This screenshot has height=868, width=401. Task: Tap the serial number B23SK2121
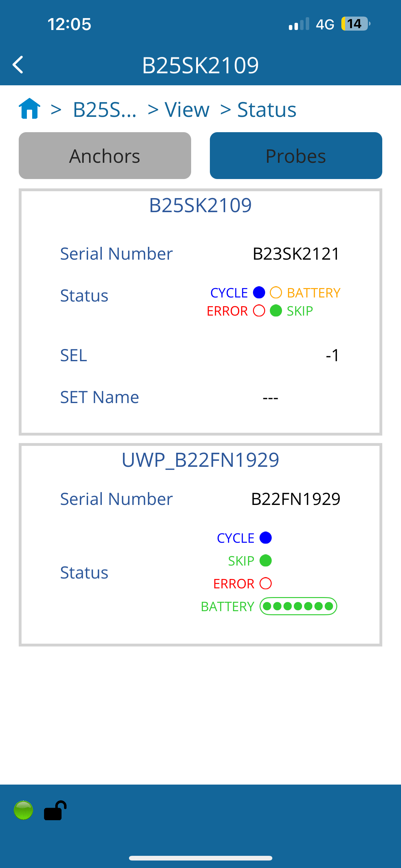click(x=296, y=254)
